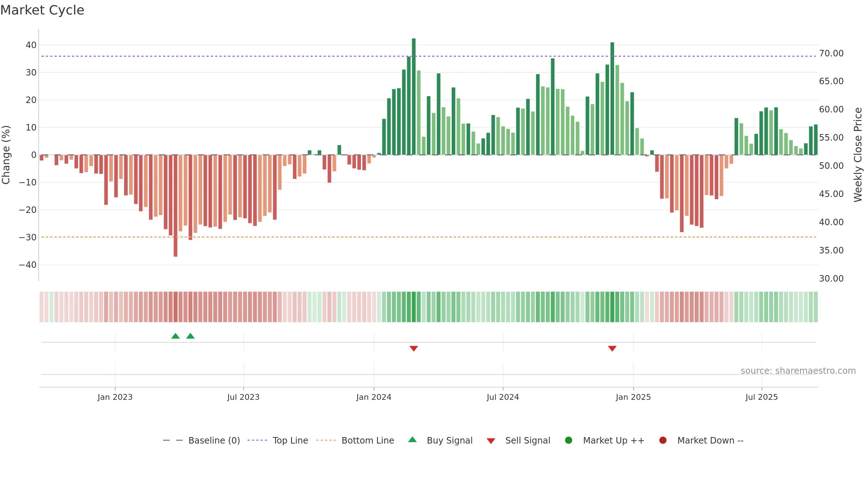Click the late 2024 red sell signal
This screenshot has height=488, width=868.
pos(612,348)
